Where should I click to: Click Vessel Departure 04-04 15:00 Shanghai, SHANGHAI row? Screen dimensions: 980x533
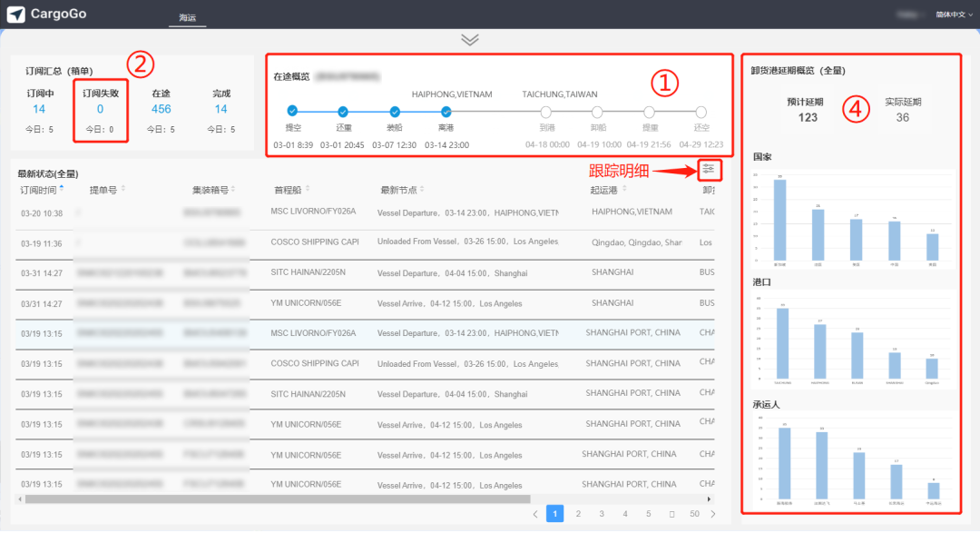pos(452,273)
